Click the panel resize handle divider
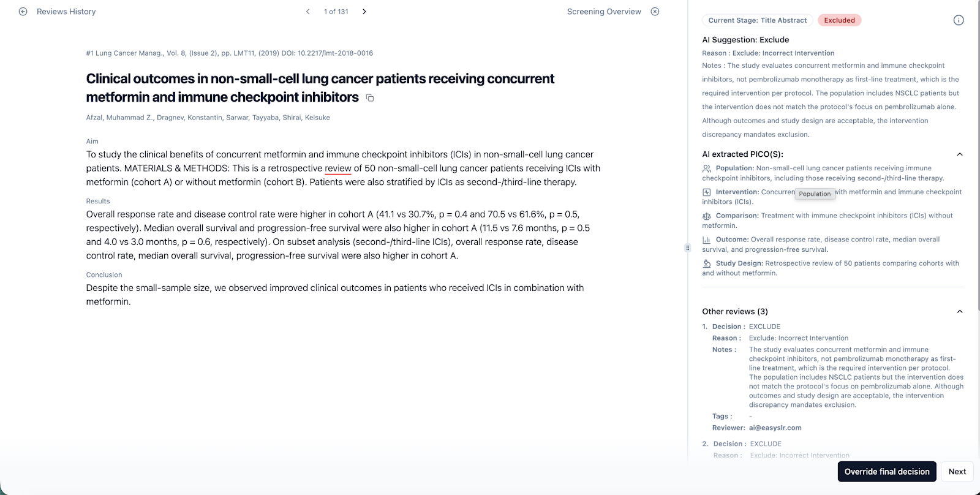The width and height of the screenshot is (980, 495). (x=688, y=248)
